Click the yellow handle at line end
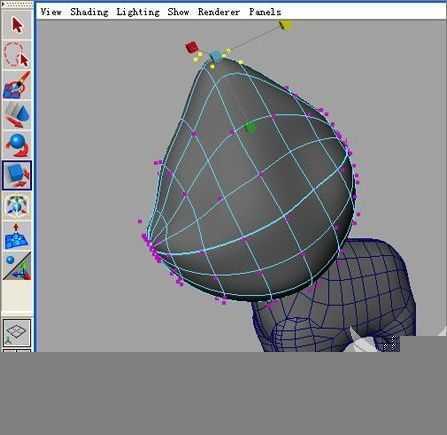Viewport: 447px width, 435px height. pos(285,25)
